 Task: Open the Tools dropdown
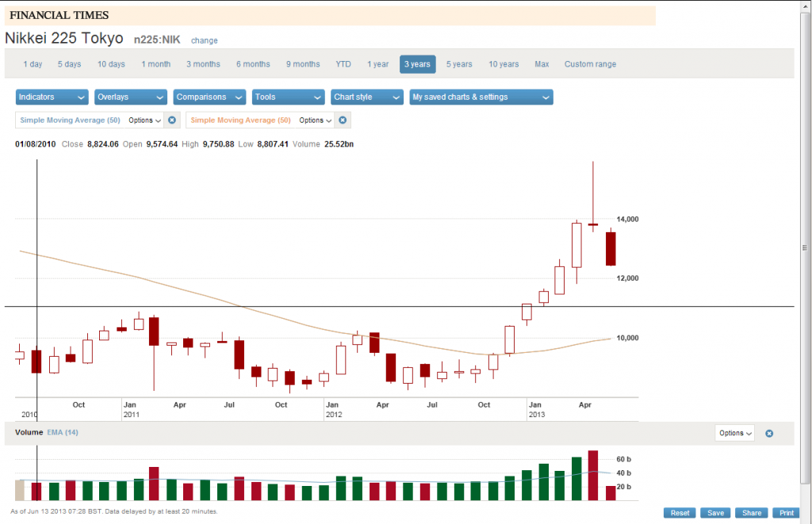point(288,97)
